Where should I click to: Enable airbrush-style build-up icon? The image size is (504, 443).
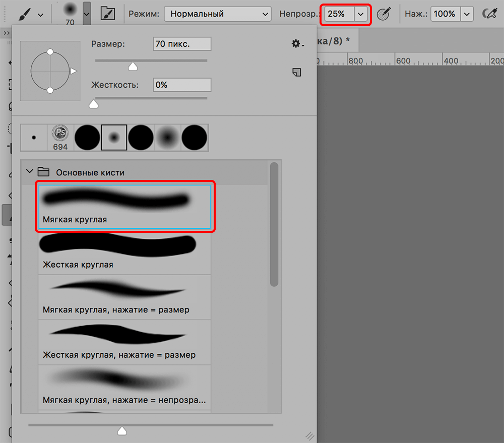click(490, 14)
